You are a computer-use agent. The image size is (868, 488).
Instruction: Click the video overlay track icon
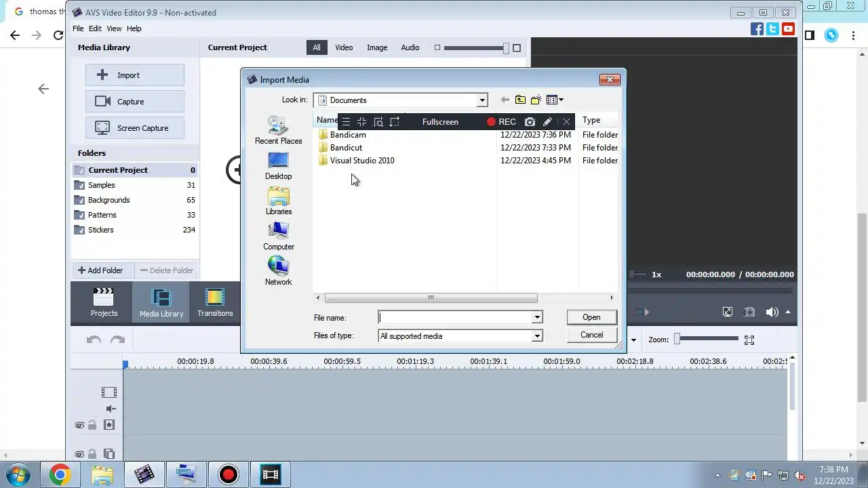[x=109, y=454]
